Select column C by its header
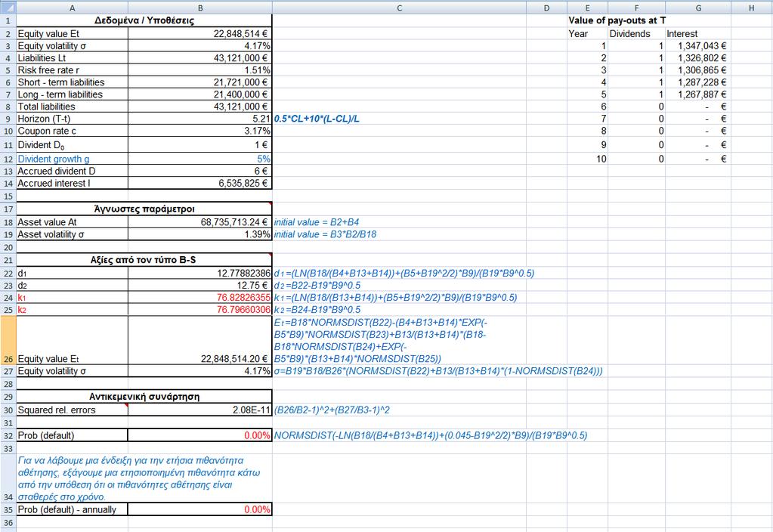This screenshot has width=773, height=532. [x=399, y=8]
